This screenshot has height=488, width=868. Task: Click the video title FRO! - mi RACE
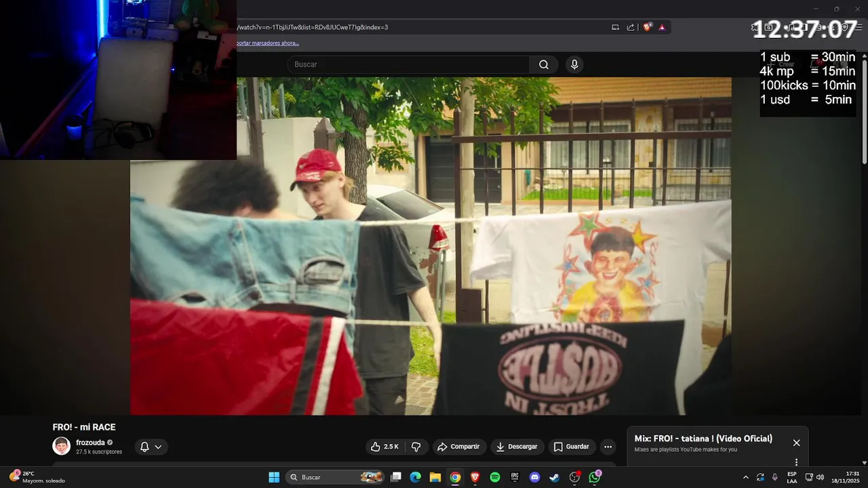pyautogui.click(x=84, y=427)
